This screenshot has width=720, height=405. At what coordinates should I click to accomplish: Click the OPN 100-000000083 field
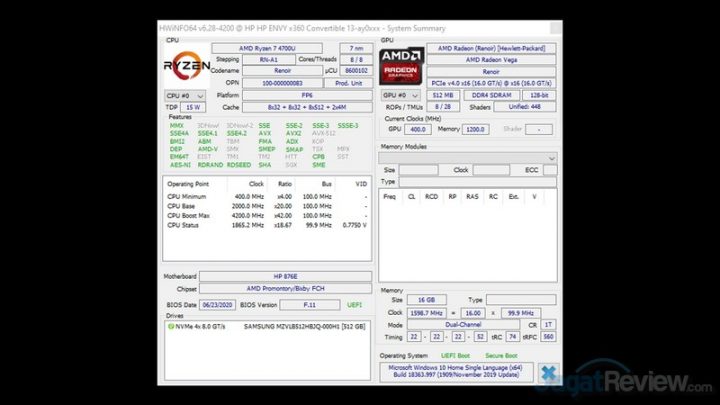pyautogui.click(x=282, y=83)
